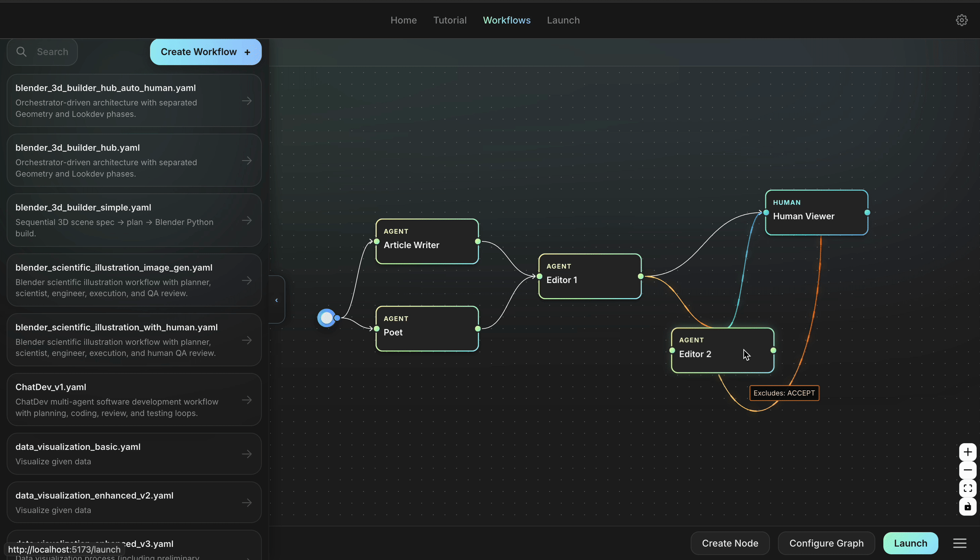Collapse the workflow sidebar panel
The image size is (980, 560).
tap(276, 300)
